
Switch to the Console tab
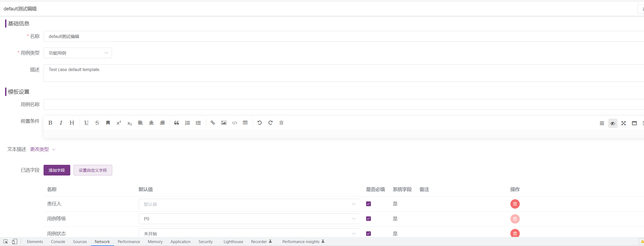[58, 241]
